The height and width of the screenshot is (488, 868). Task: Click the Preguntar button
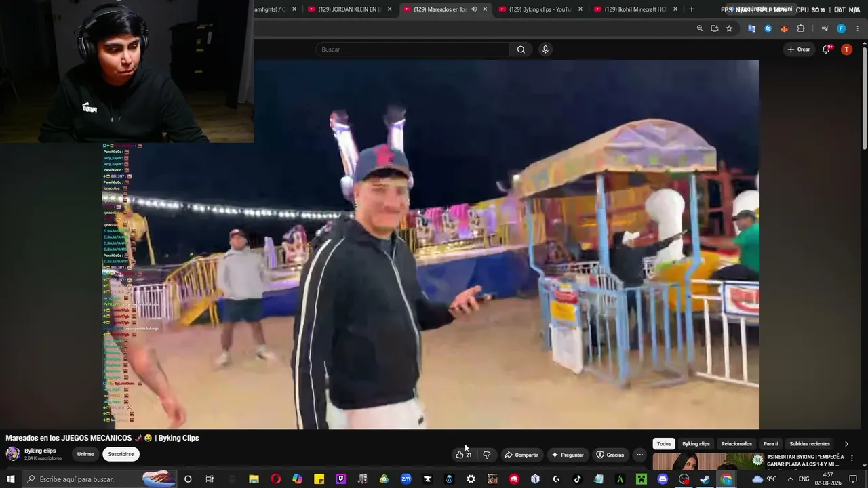(x=568, y=455)
